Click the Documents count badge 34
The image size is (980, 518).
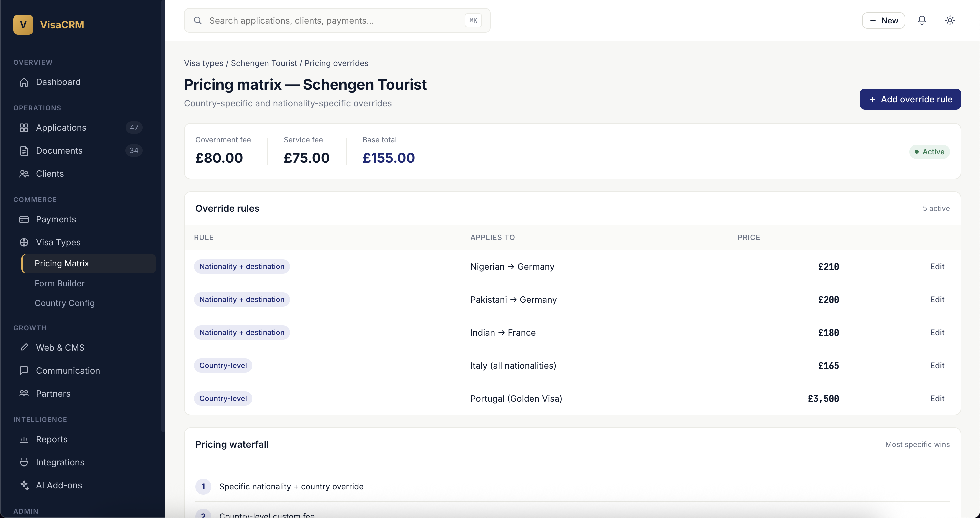coord(134,151)
